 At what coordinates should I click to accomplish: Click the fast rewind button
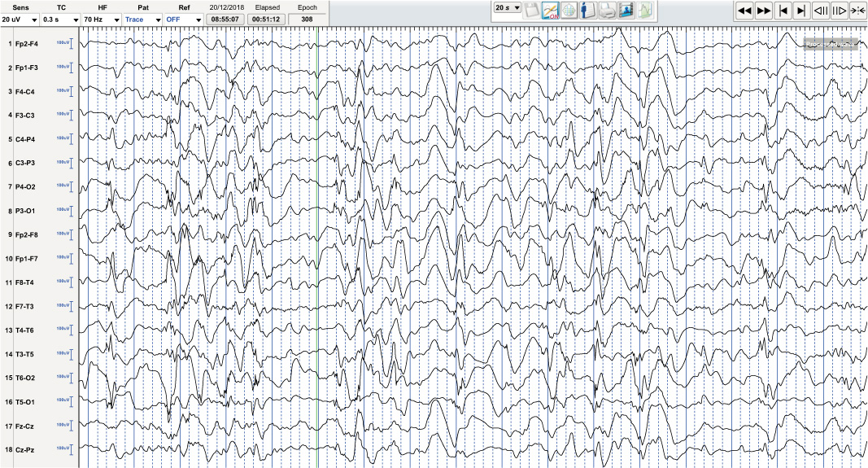[744, 11]
